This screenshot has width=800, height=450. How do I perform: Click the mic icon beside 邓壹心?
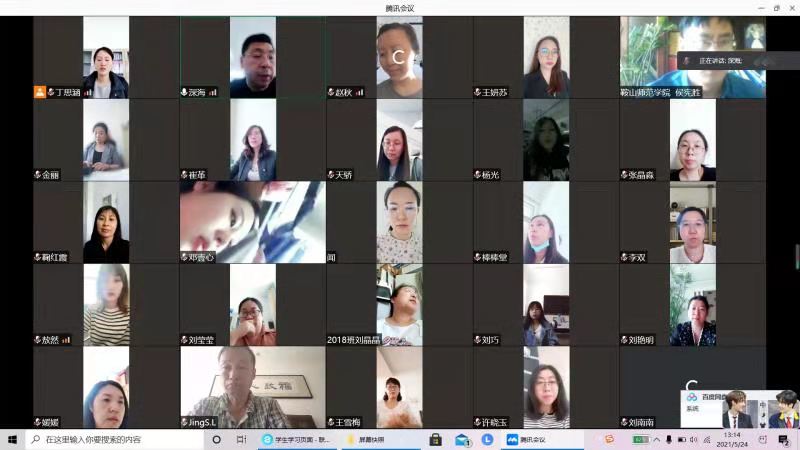(185, 257)
